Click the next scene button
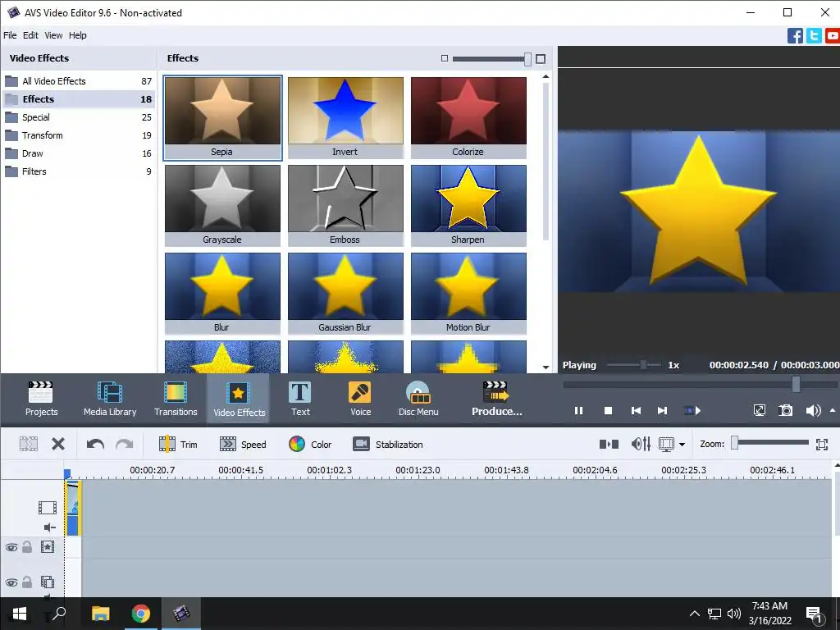The width and height of the screenshot is (840, 630). pyautogui.click(x=692, y=411)
